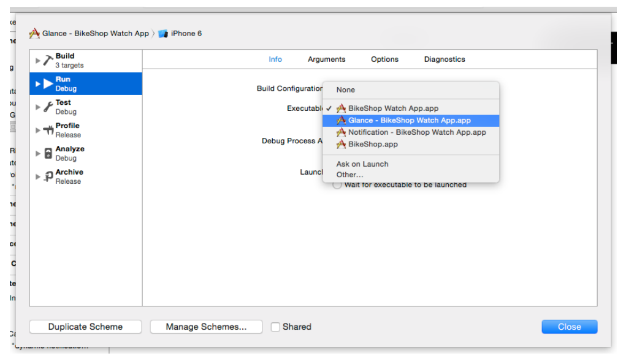Viewport: 634px width, 364px height.
Task: Click the Debug Process As label
Action: 292,141
